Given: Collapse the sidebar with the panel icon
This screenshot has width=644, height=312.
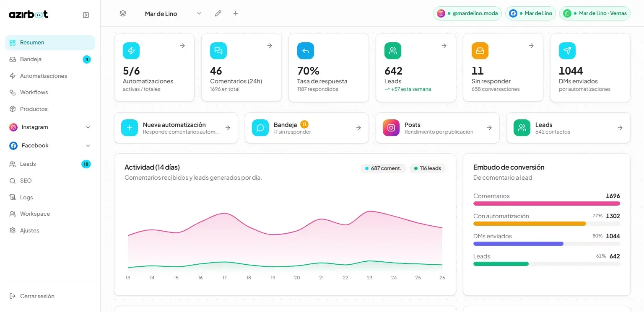Looking at the screenshot, I should click(x=86, y=15).
